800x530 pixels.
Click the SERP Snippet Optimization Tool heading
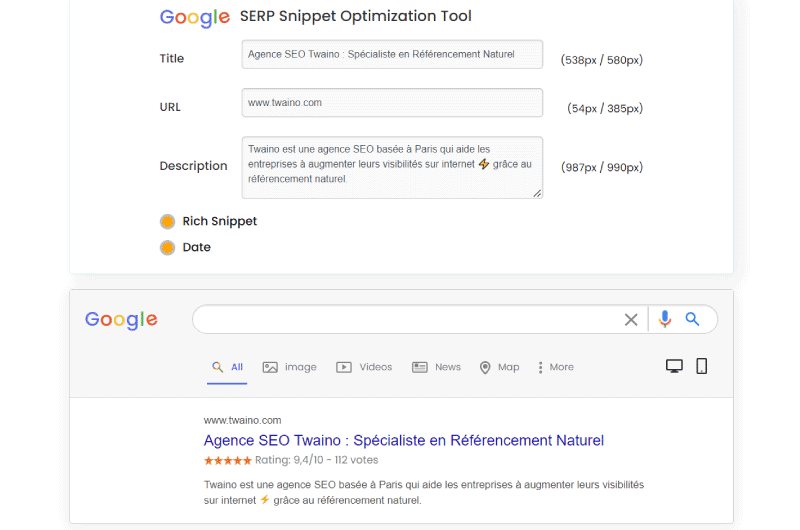(356, 16)
